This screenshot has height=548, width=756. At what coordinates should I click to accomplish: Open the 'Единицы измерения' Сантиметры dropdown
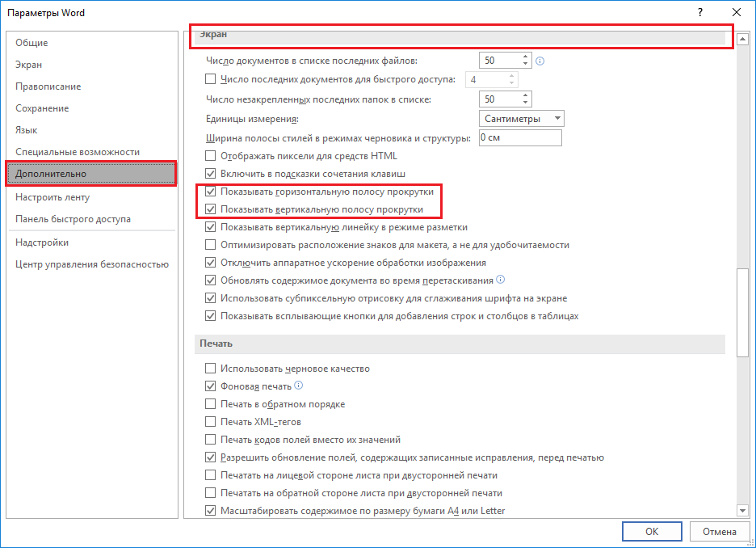coord(521,119)
